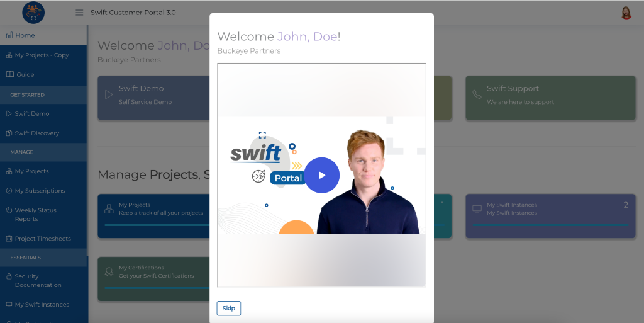This screenshot has height=323, width=644.
Task: Open My Projects - Copy menu item
Action: point(43,55)
